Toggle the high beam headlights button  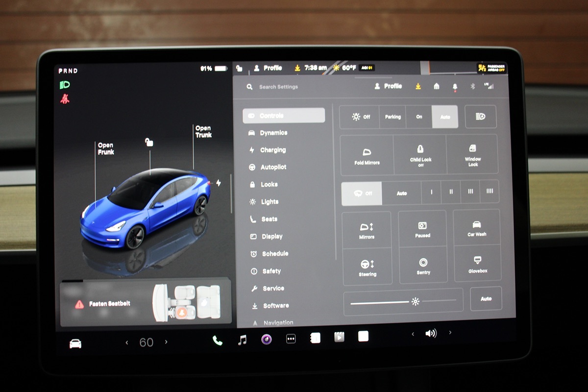click(480, 117)
